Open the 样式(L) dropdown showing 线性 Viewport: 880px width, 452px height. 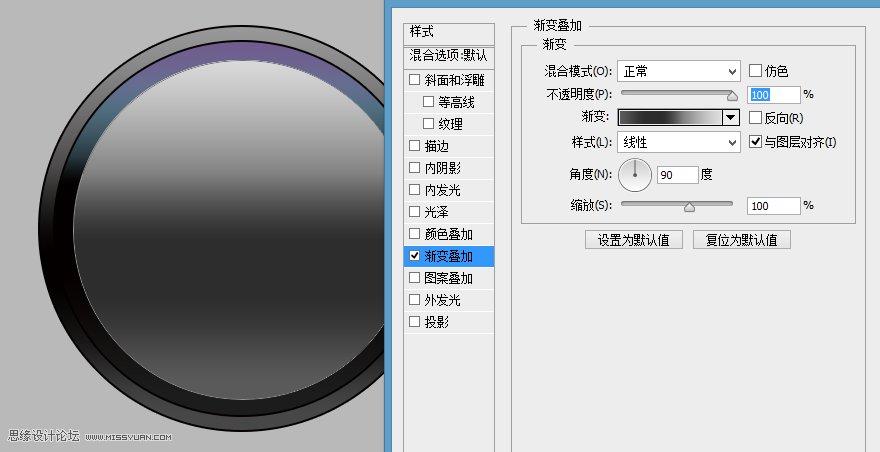679,142
